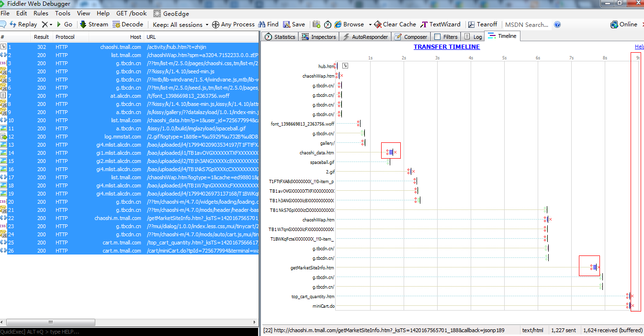Click Clear Cache button
This screenshot has height=336, width=644.
395,24
